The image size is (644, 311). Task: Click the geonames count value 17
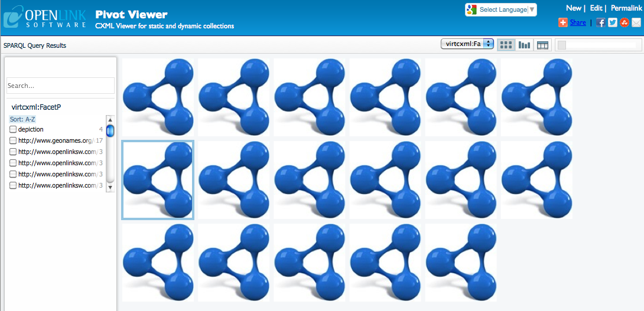(x=99, y=140)
